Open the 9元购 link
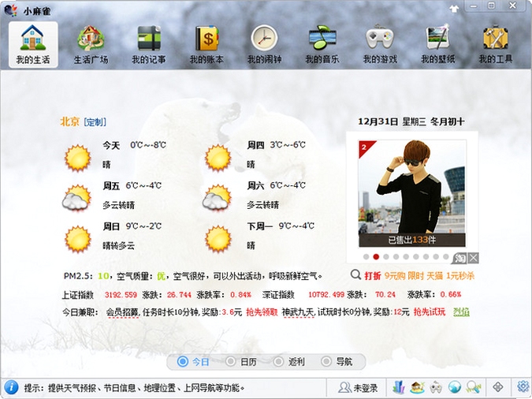Screen dimensions: 532x399 [395, 276]
